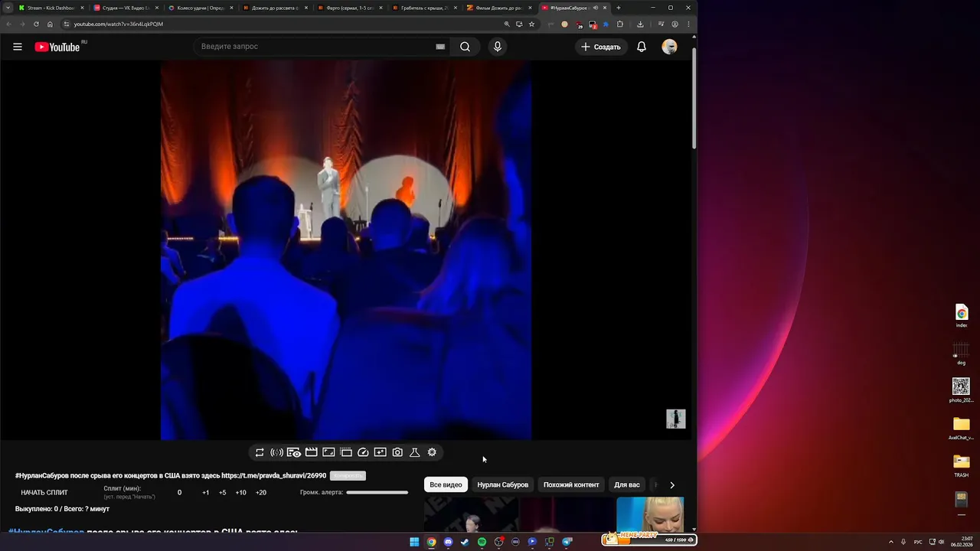
Task: Select the Нурлан Сабуров filter chip
Action: (503, 484)
